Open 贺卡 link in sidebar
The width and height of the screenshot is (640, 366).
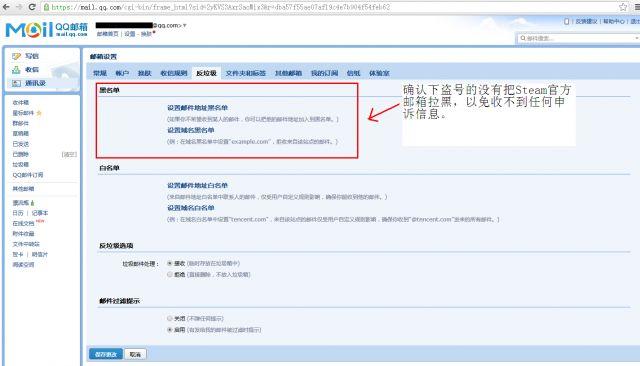tap(18, 254)
